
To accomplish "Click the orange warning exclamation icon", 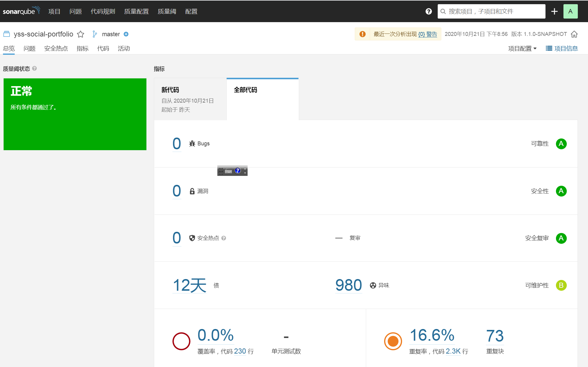I will pyautogui.click(x=362, y=34).
